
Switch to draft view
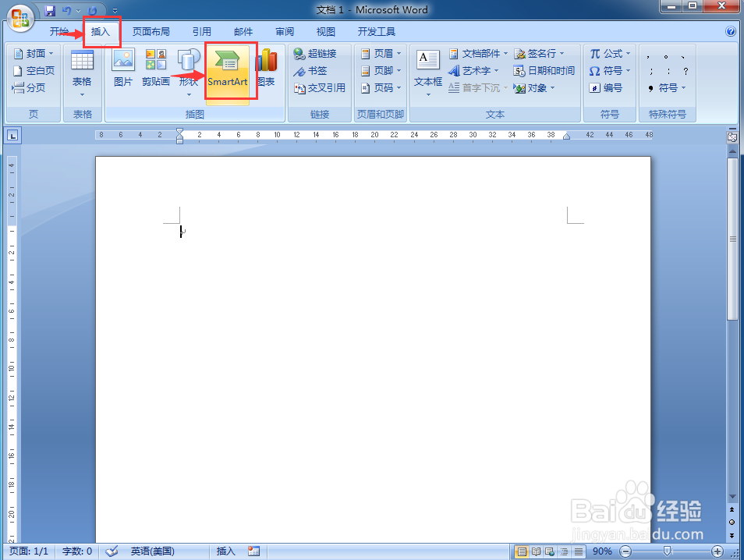pyautogui.click(x=579, y=551)
